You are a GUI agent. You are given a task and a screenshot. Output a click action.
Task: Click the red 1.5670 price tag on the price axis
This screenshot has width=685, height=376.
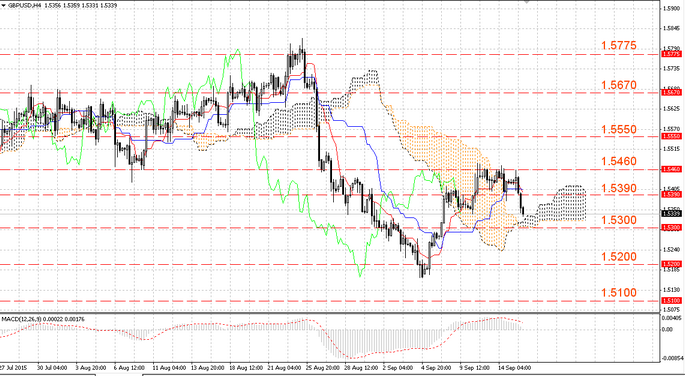point(671,93)
